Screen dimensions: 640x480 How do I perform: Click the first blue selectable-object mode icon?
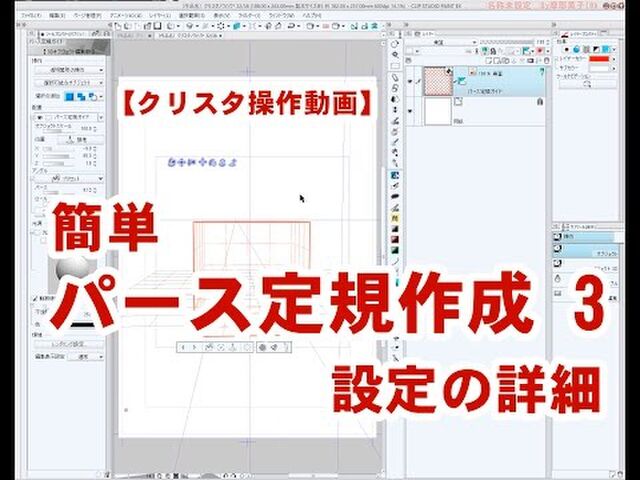click(x=70, y=97)
